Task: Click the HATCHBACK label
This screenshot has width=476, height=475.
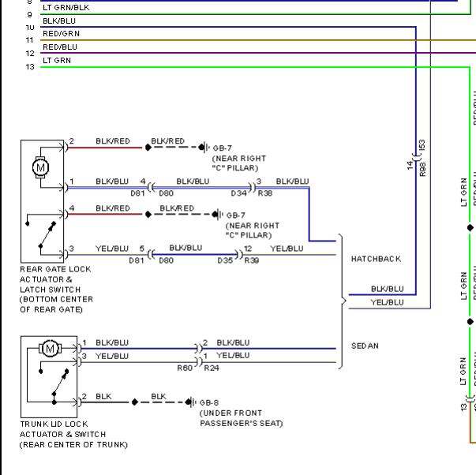Action: click(x=376, y=259)
